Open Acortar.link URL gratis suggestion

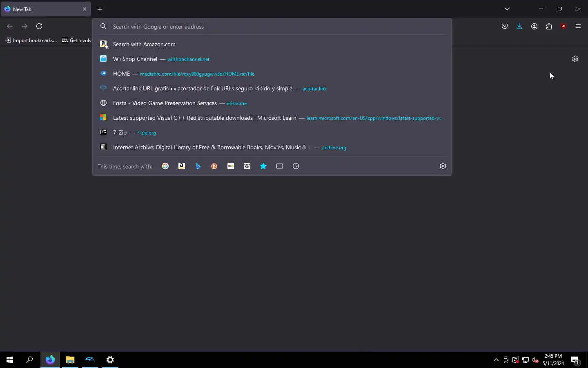point(272,88)
